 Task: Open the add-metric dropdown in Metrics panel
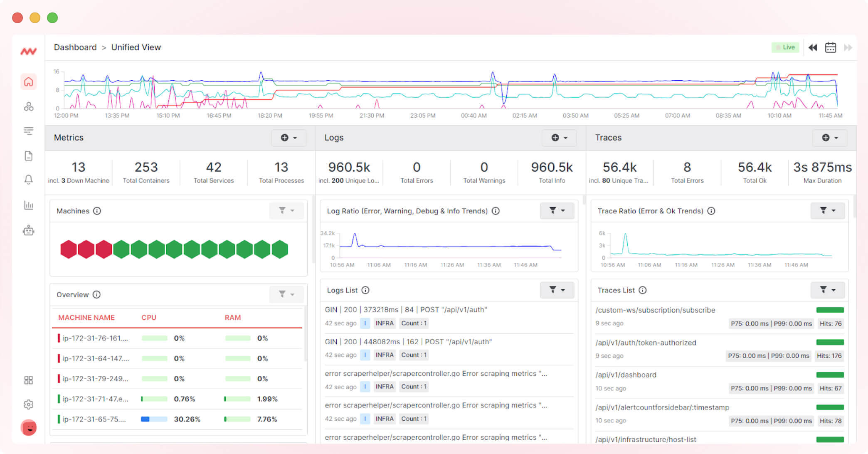pyautogui.click(x=289, y=138)
